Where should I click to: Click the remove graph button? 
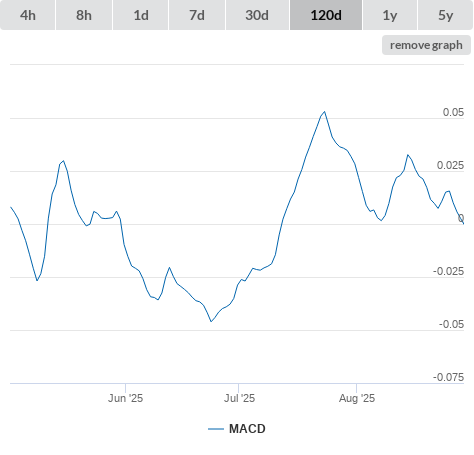(426, 45)
